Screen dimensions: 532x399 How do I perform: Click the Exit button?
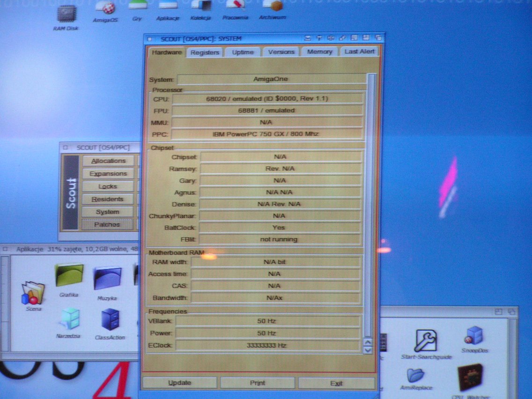pyautogui.click(x=336, y=384)
